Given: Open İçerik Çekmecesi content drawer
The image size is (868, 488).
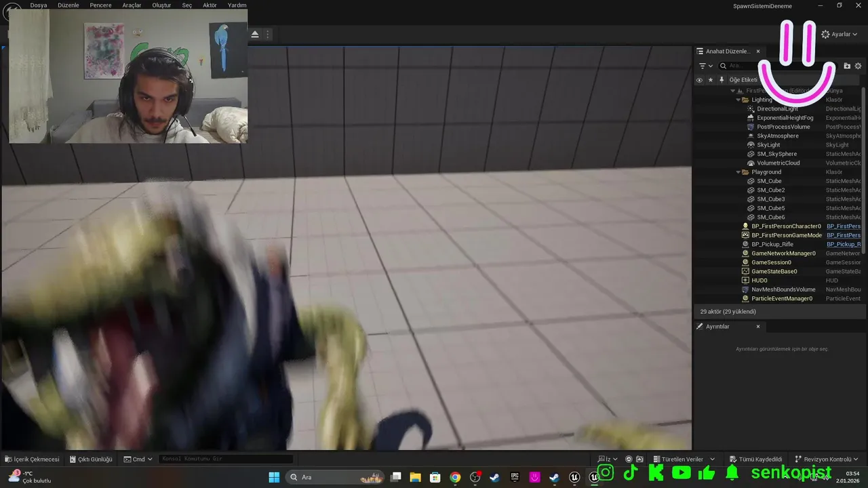Looking at the screenshot, I should [x=32, y=459].
